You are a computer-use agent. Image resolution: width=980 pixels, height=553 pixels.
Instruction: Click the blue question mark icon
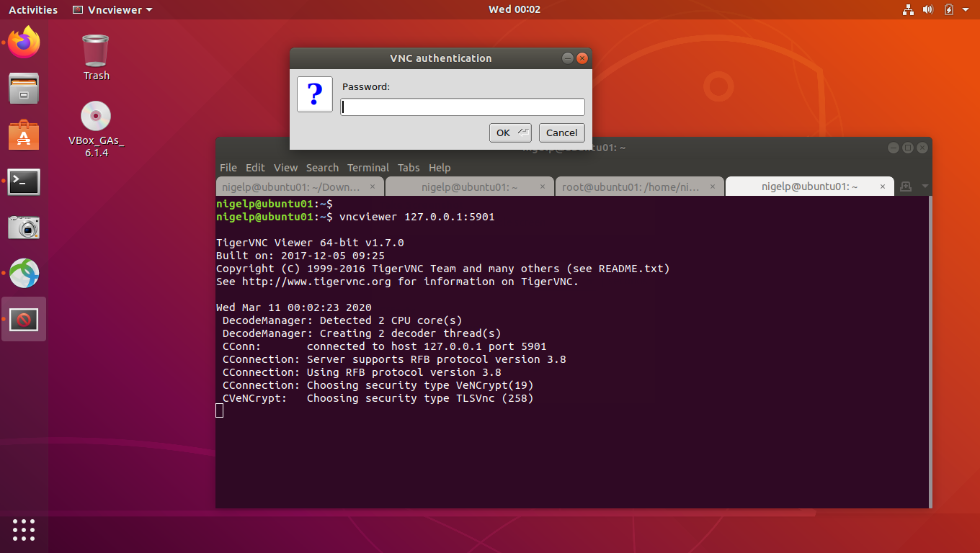(x=315, y=94)
